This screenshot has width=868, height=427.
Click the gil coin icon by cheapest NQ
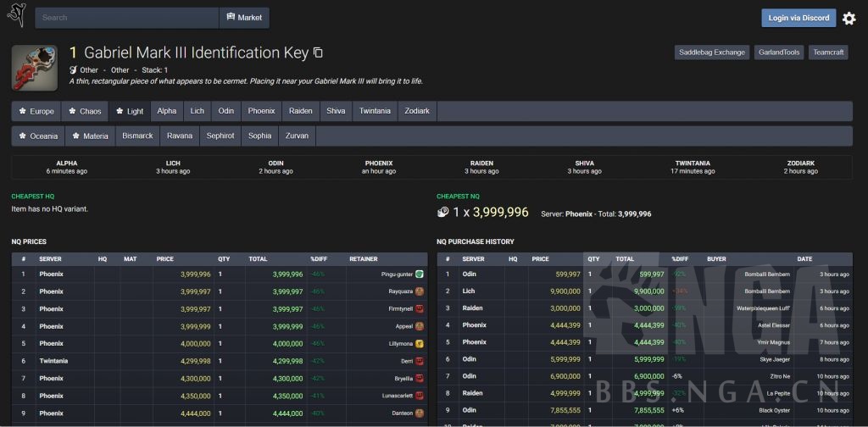442,213
